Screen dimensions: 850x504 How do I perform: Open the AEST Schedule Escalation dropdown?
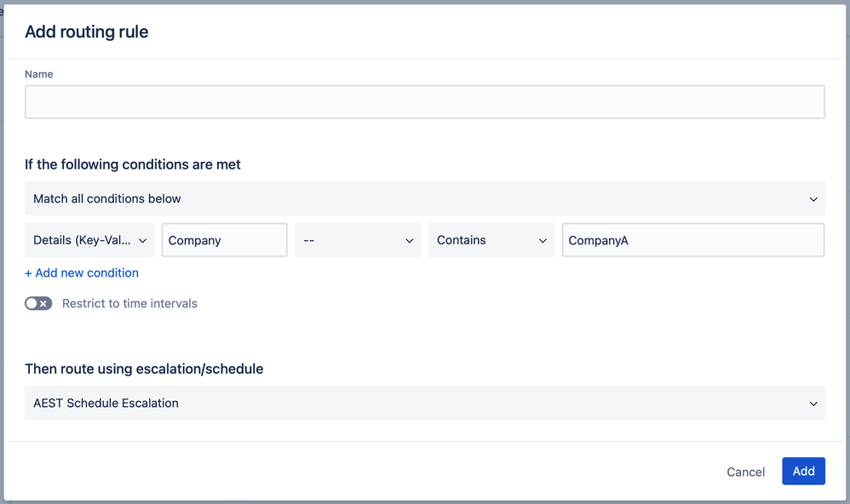pyautogui.click(x=424, y=403)
